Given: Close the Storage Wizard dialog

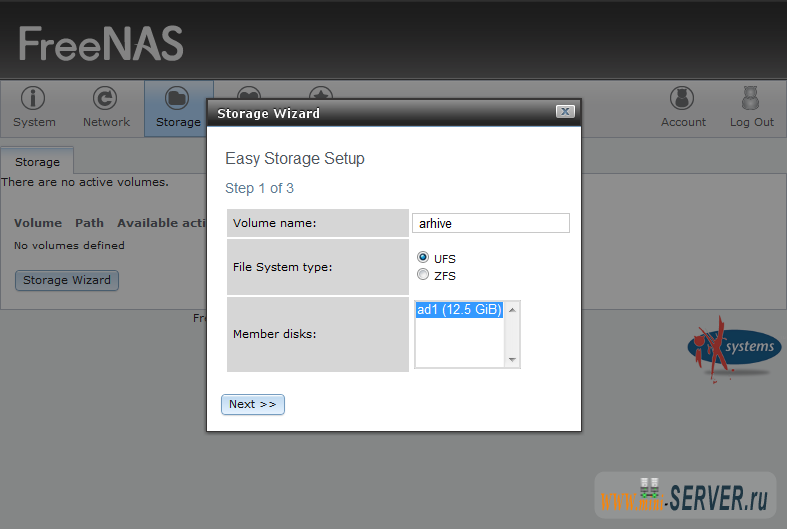Looking at the screenshot, I should click(565, 111).
